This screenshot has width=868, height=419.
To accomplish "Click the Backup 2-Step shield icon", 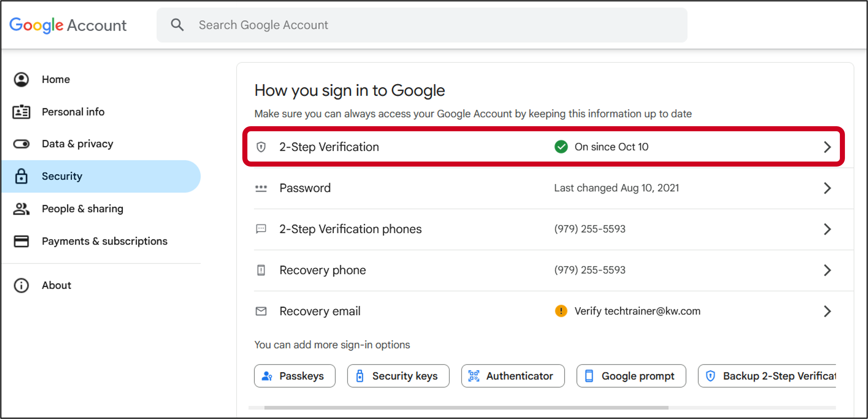I will coord(710,376).
